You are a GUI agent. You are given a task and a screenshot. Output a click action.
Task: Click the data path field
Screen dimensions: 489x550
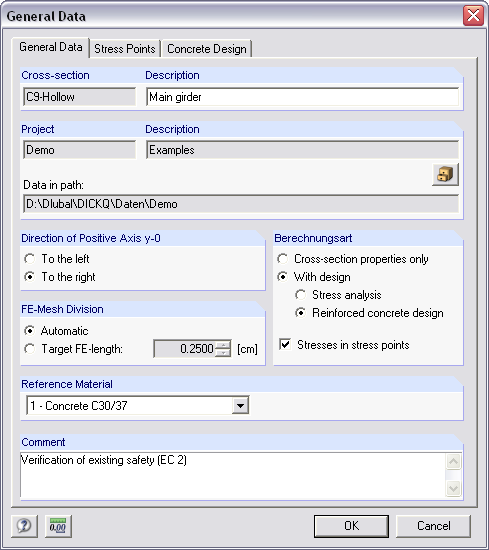pos(241,204)
